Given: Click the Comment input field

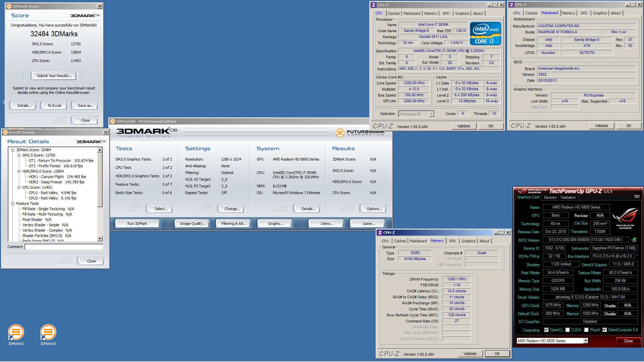Looking at the screenshot, I should point(64,247).
